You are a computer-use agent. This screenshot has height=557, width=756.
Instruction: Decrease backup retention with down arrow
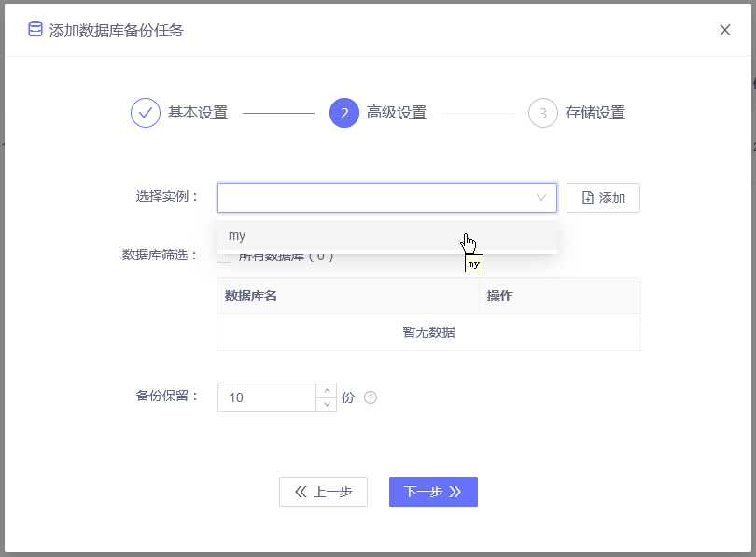click(326, 405)
